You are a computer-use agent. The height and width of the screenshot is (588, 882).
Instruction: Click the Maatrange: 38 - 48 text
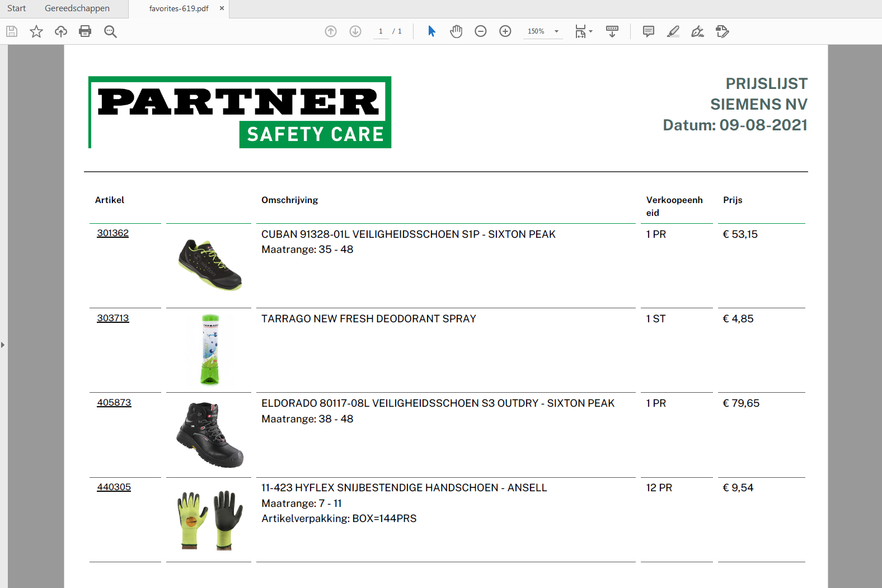(x=307, y=418)
